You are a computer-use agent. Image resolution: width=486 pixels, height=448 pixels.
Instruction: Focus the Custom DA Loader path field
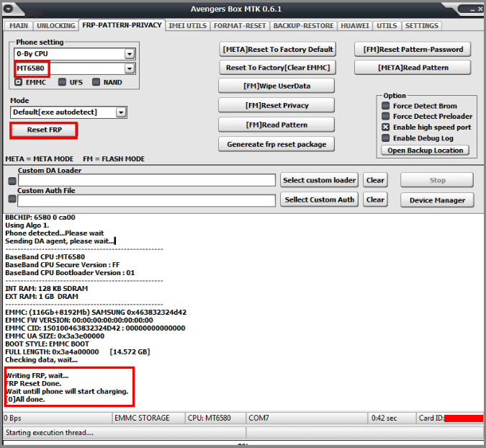coord(147,181)
